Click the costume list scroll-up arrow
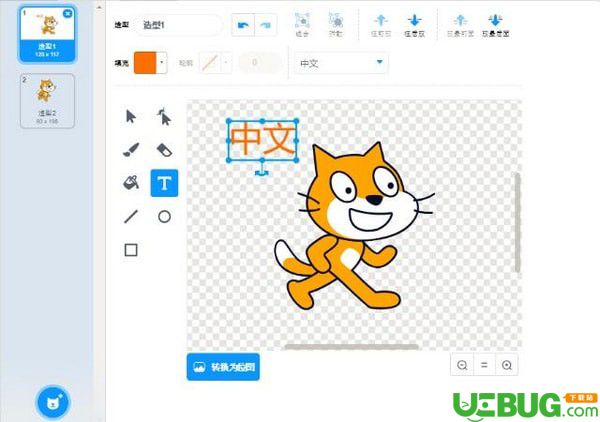 (x=99, y=7)
